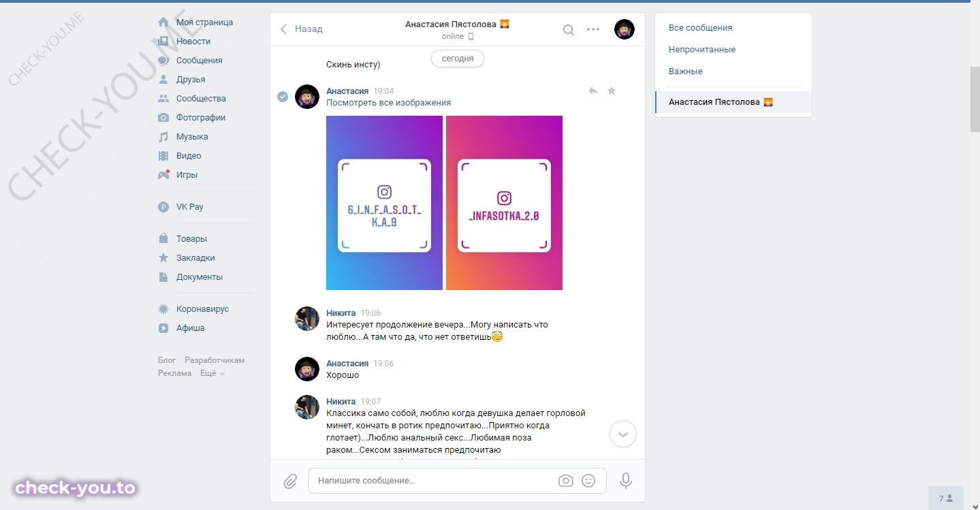The image size is (980, 510).
Task: Click the Игры gamepad icon
Action: click(x=163, y=175)
